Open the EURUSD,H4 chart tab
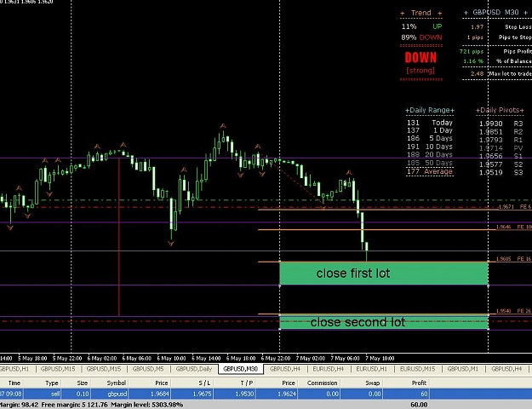Viewport: 532px width, 409px height. (328, 369)
